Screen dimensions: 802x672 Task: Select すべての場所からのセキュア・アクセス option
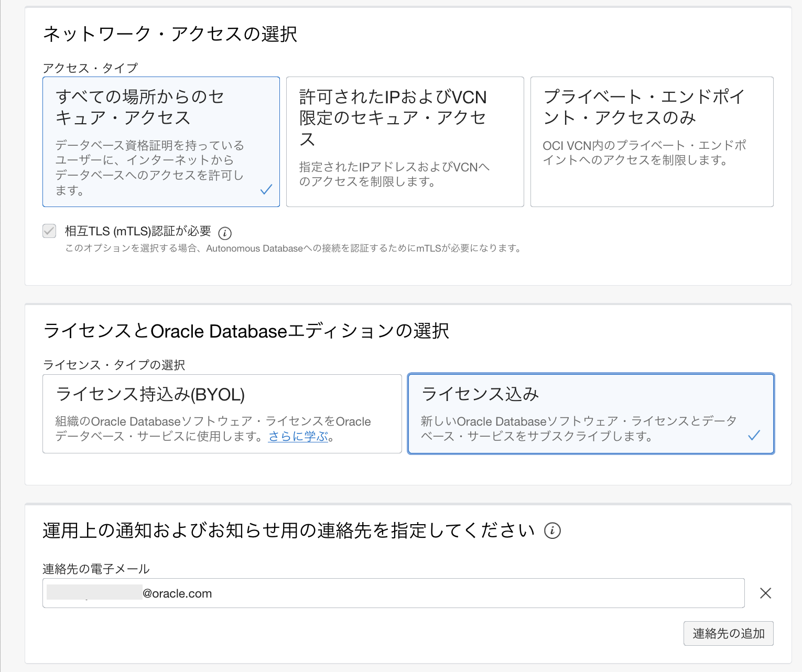(x=161, y=142)
